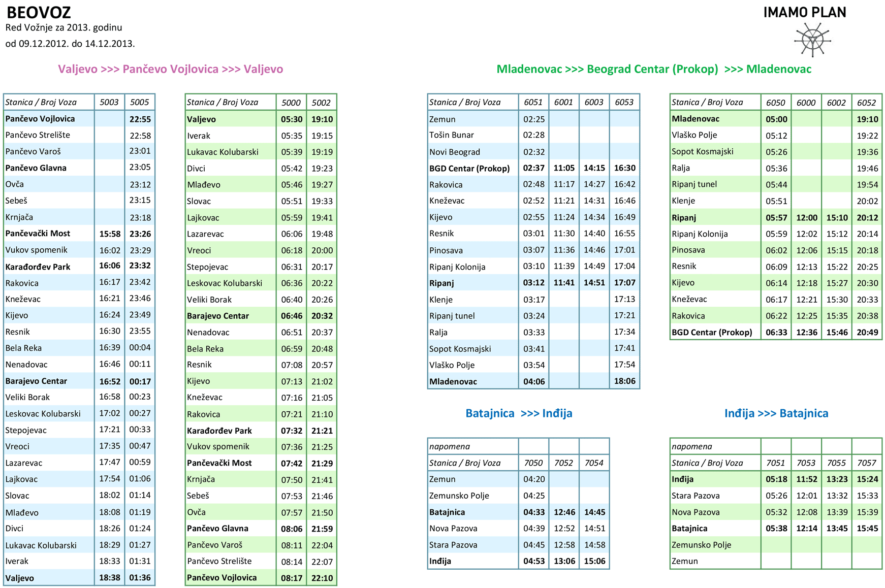Click train number 7054 column header
The height and width of the screenshot is (588, 885).
click(x=594, y=463)
